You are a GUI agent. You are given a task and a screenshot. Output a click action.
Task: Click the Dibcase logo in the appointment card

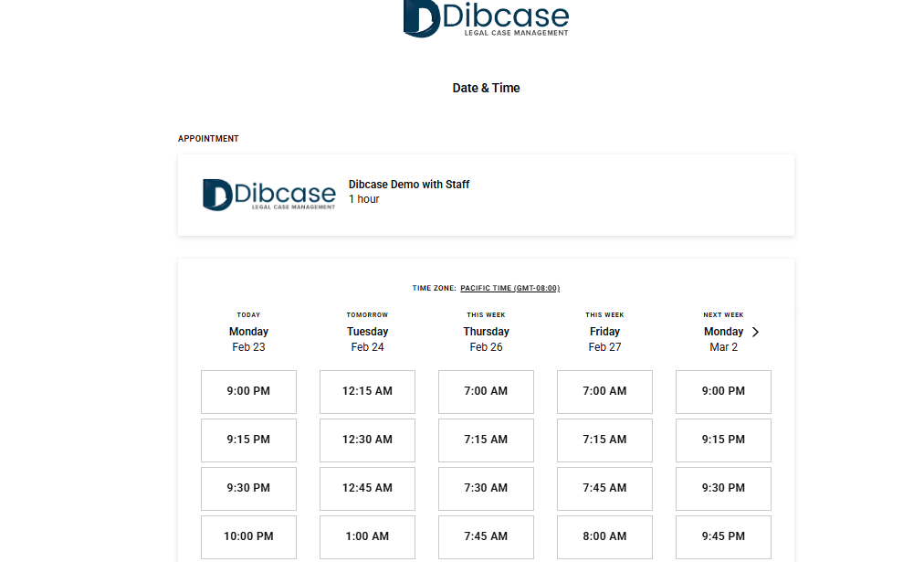point(269,194)
